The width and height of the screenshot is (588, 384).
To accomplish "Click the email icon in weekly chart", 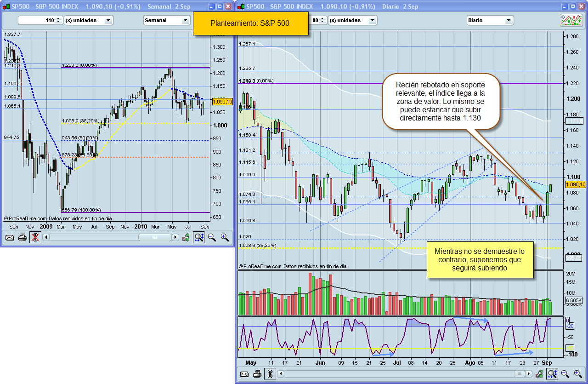I will [x=10, y=237].
